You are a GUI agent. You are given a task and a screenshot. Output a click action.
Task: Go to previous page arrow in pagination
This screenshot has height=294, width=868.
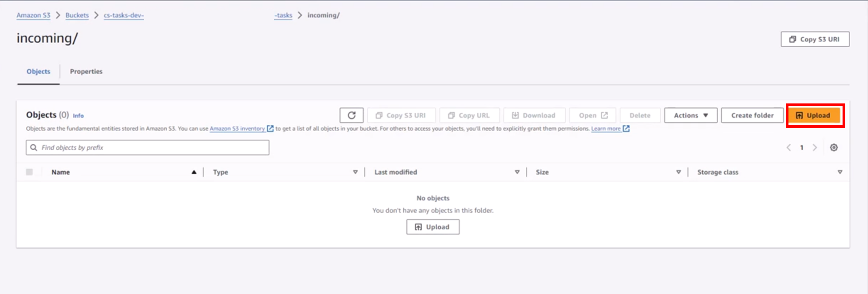[788, 147]
